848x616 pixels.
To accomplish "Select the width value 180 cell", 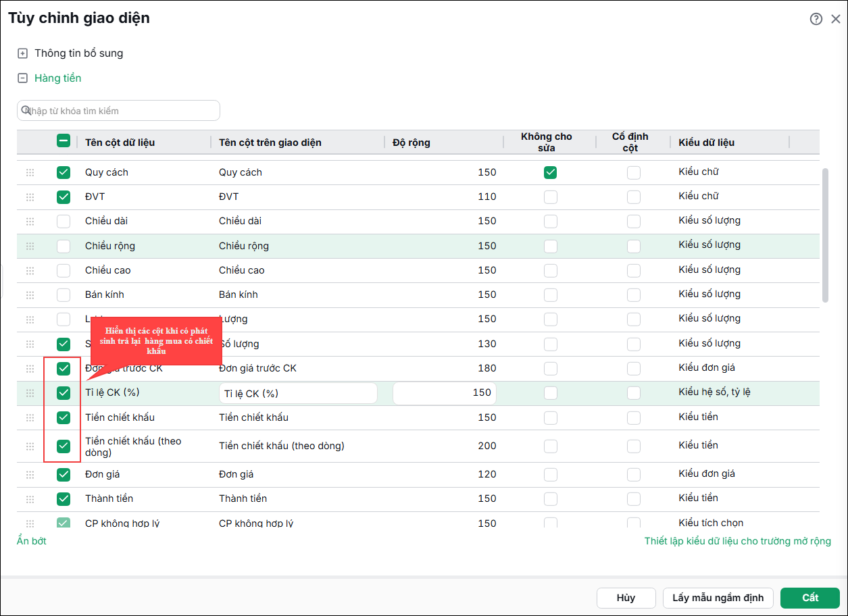I will pos(487,368).
